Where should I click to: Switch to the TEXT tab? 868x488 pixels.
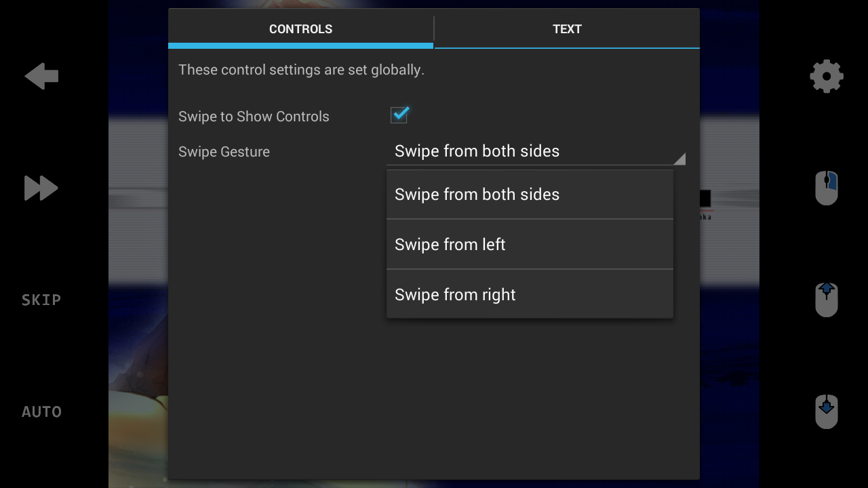(567, 29)
